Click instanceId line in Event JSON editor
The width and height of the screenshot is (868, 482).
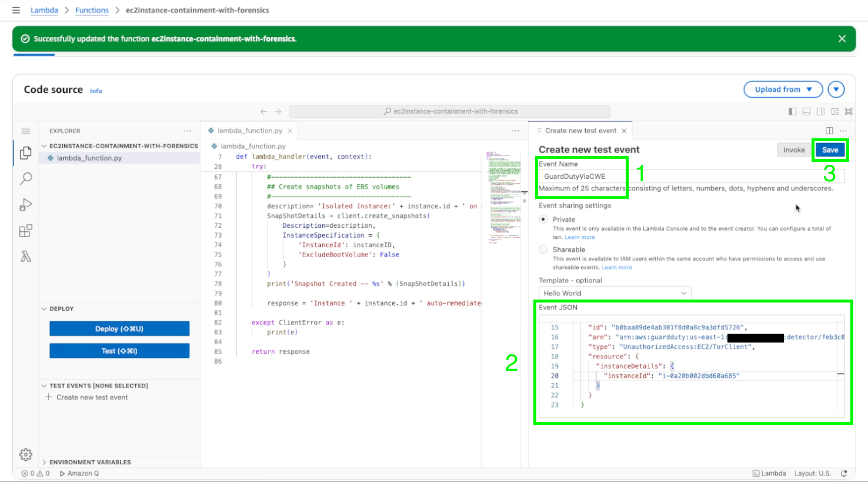pyautogui.click(x=671, y=375)
